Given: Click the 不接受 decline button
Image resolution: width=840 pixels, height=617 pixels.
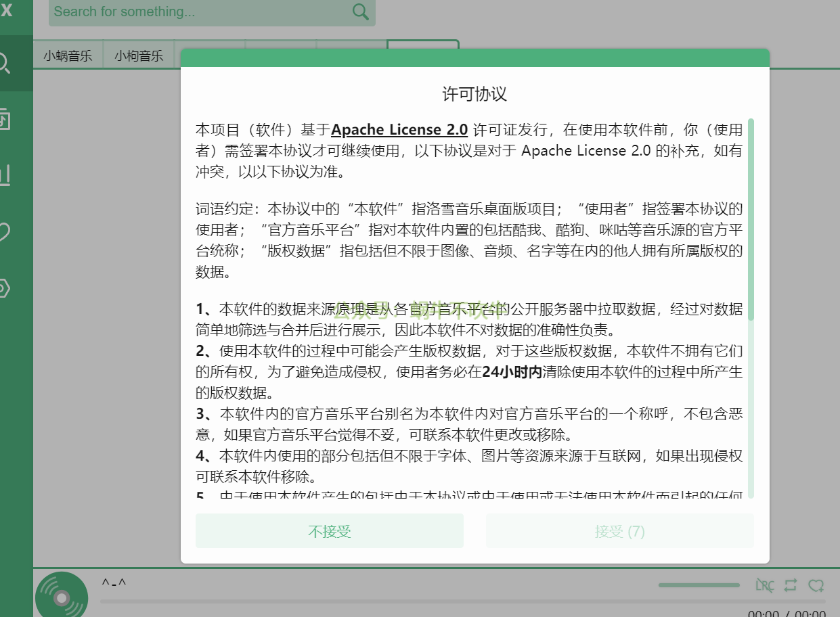Looking at the screenshot, I should click(330, 531).
